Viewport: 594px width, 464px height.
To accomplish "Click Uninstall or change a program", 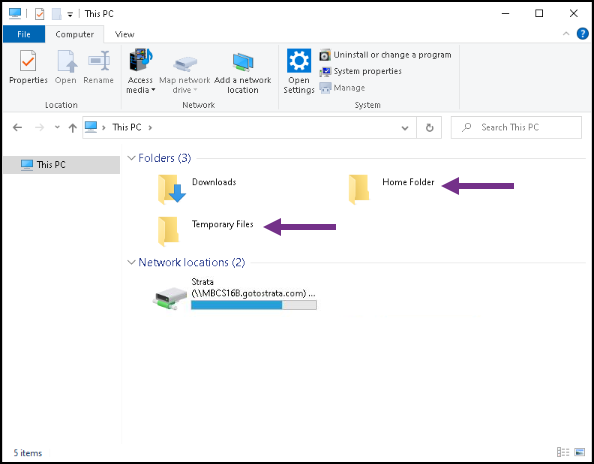I will (x=385, y=55).
